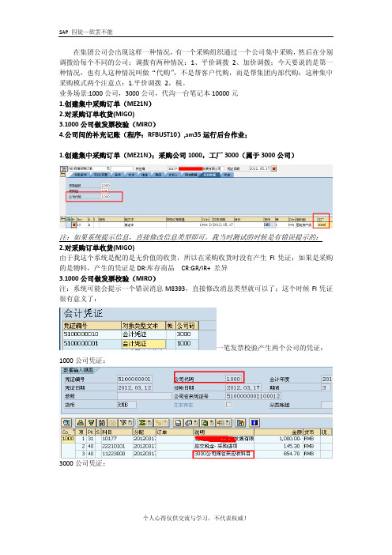Click the 公司码 column header
Image resolution: width=392 pixels, height=555 pixels.
click(x=187, y=325)
